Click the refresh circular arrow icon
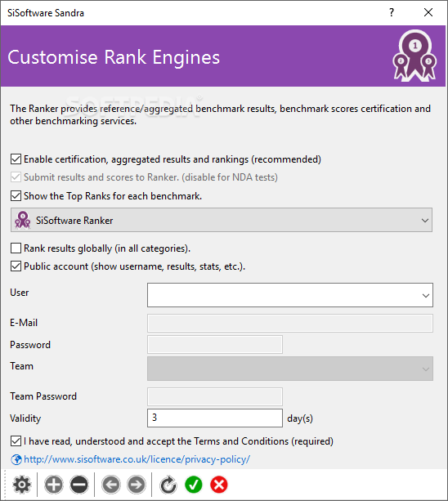 pos(168,485)
